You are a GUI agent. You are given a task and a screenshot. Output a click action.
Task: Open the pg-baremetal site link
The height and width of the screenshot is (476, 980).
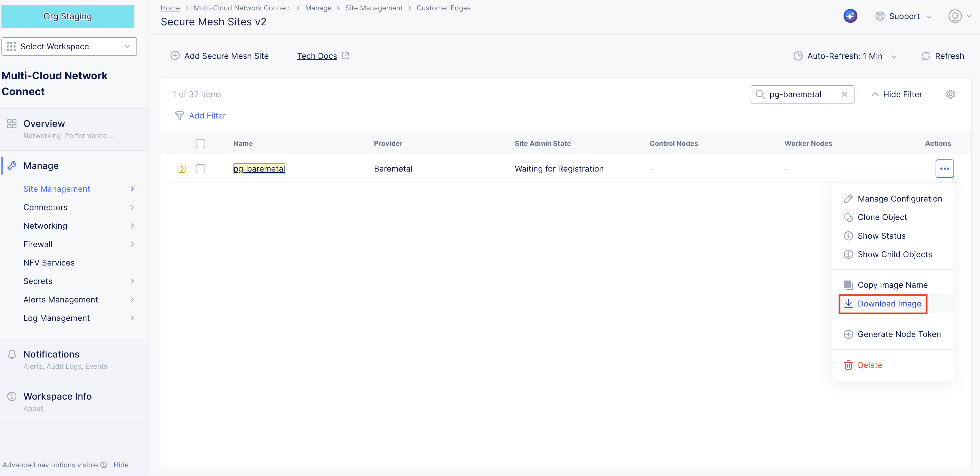[x=259, y=168]
